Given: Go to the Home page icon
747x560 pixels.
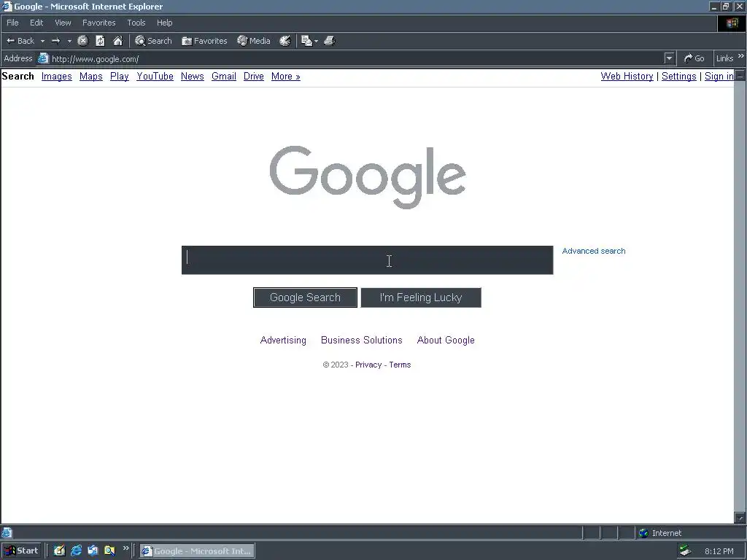Looking at the screenshot, I should coord(117,41).
